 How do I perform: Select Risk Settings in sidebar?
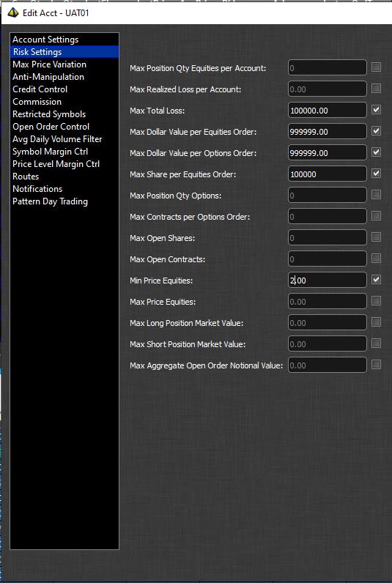pos(64,52)
